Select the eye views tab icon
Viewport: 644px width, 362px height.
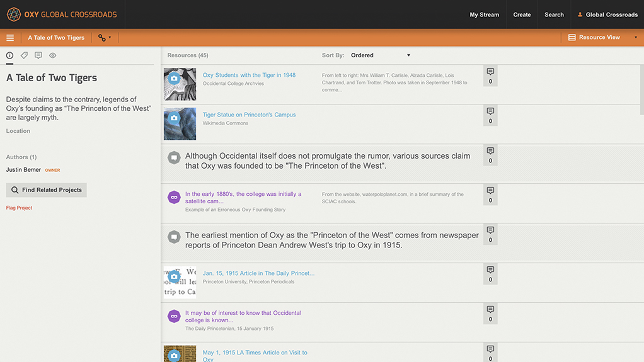[52, 55]
